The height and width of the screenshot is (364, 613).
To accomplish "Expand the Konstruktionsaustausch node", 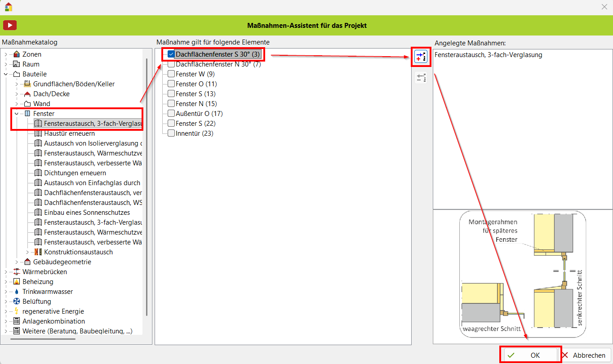I will [27, 252].
